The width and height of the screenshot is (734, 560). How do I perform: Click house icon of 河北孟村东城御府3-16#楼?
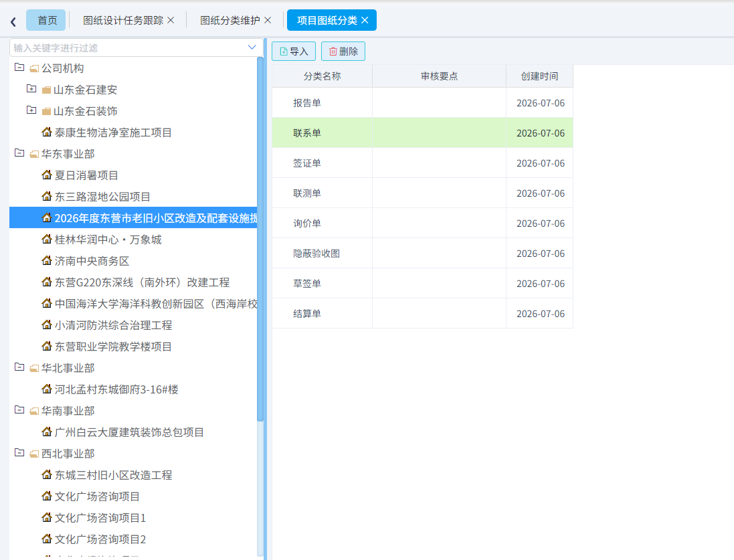click(47, 389)
